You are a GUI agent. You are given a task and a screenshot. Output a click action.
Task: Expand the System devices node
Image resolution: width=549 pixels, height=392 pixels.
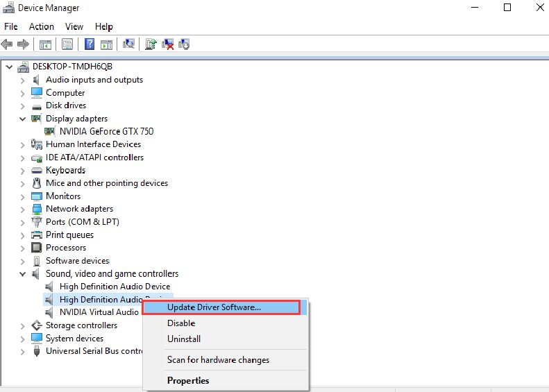[x=23, y=339]
